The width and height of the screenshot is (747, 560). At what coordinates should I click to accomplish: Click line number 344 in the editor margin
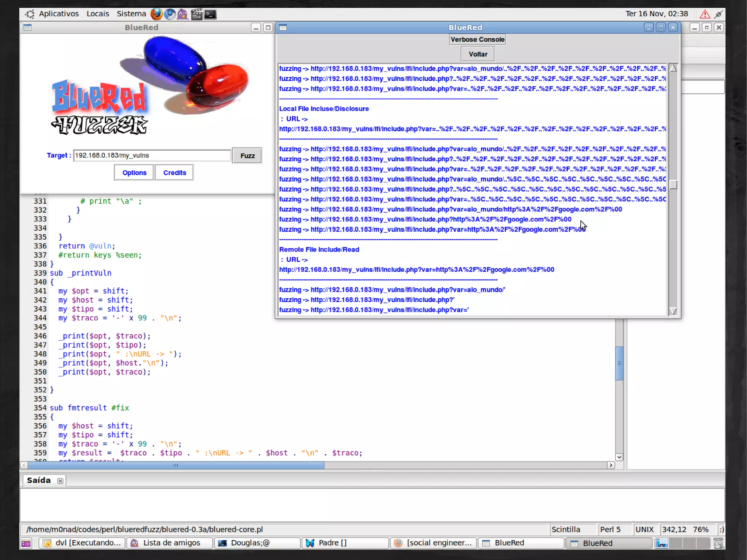(40, 318)
